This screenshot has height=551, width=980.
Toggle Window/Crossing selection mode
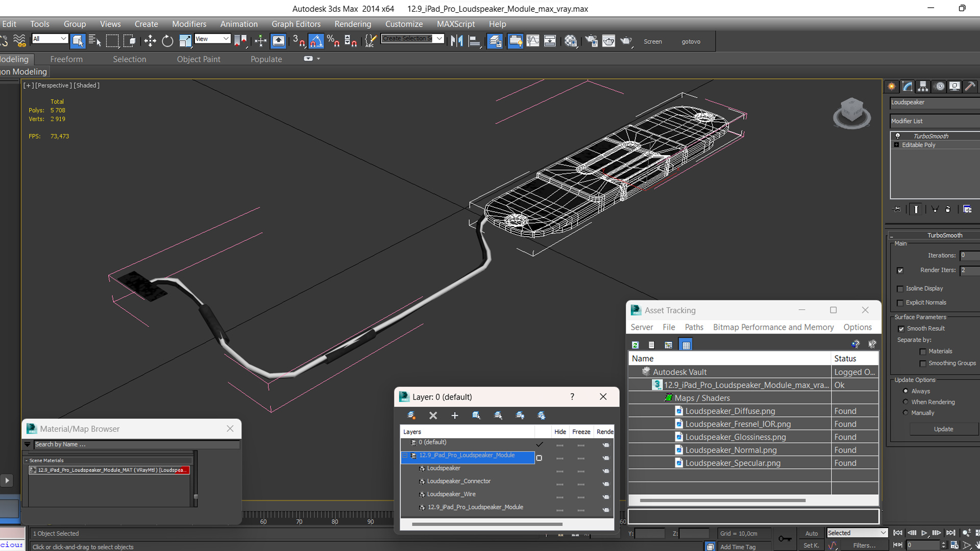[x=130, y=41]
